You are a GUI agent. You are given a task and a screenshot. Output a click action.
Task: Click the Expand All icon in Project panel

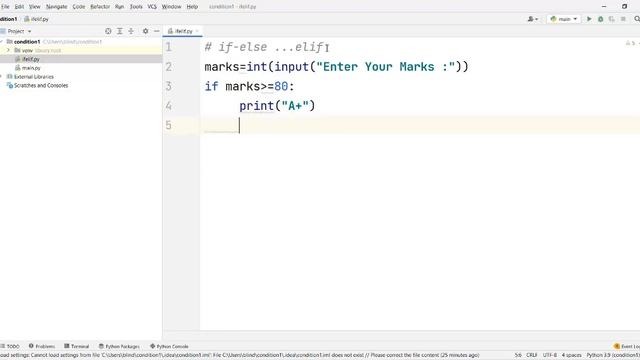(120, 31)
